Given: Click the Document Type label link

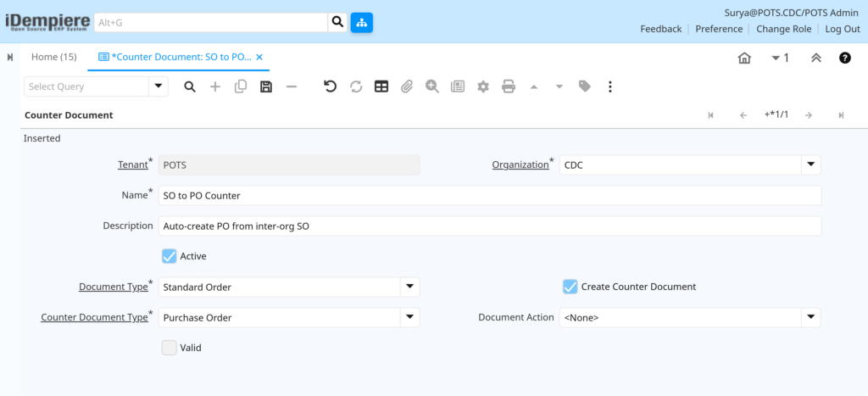Looking at the screenshot, I should point(114,287).
